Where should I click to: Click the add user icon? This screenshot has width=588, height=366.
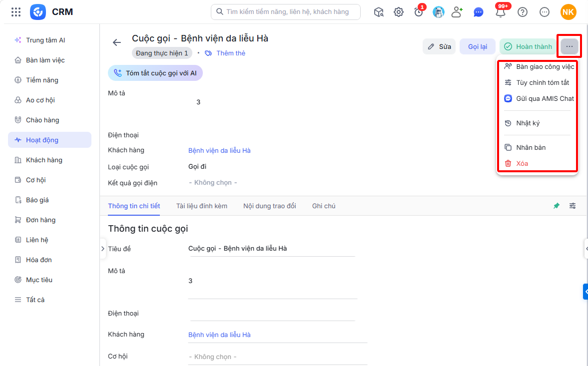[457, 12]
